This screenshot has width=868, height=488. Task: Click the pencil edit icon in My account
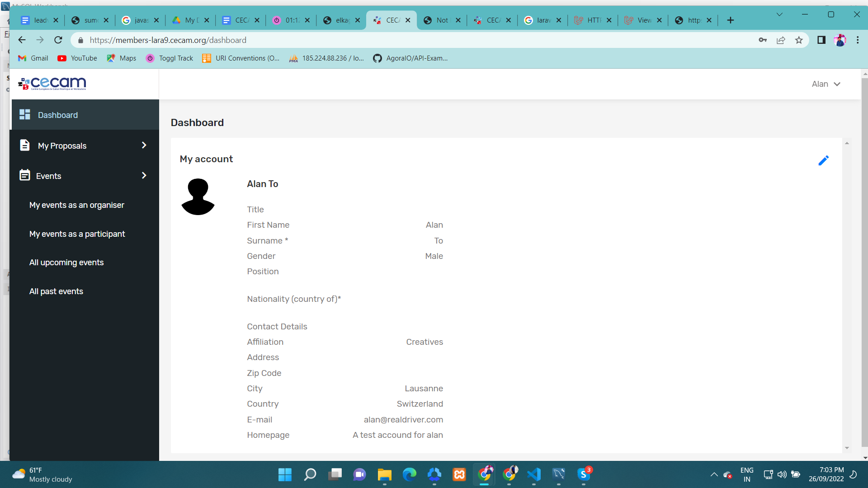[x=823, y=160]
